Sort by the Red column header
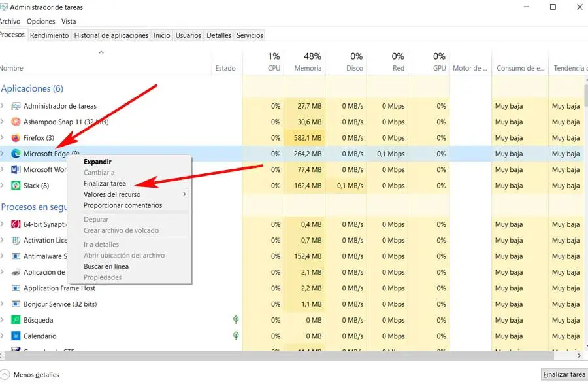The width and height of the screenshot is (588, 384). tap(387, 62)
